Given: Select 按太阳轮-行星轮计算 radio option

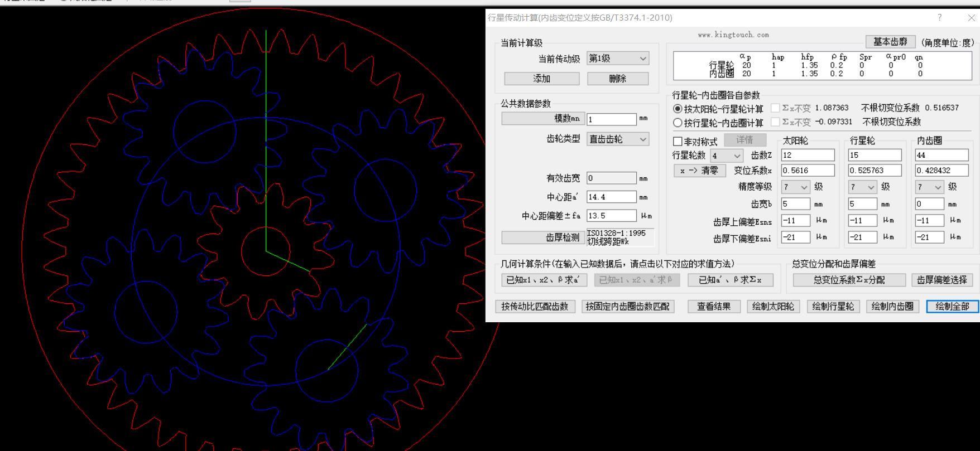Looking at the screenshot, I should [678, 109].
